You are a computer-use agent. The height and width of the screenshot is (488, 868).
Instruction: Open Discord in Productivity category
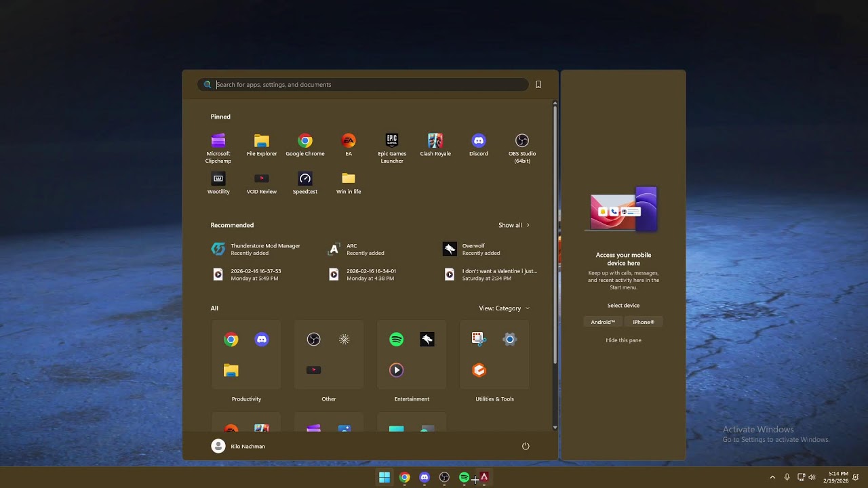tap(262, 340)
